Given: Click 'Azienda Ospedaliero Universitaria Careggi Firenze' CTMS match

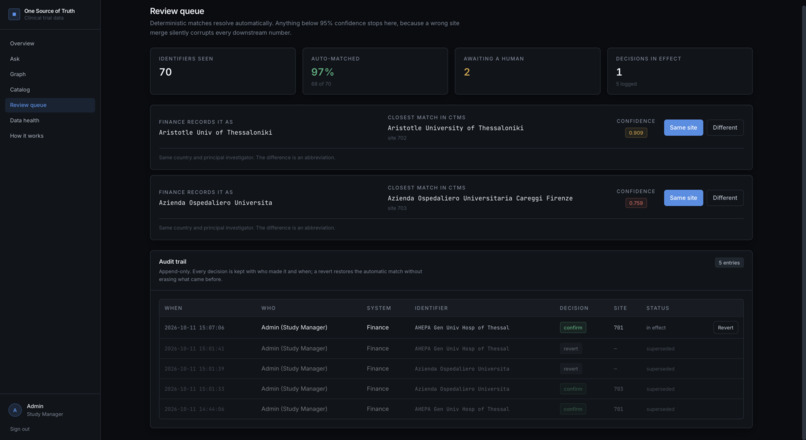Looking at the screenshot, I should pos(480,198).
